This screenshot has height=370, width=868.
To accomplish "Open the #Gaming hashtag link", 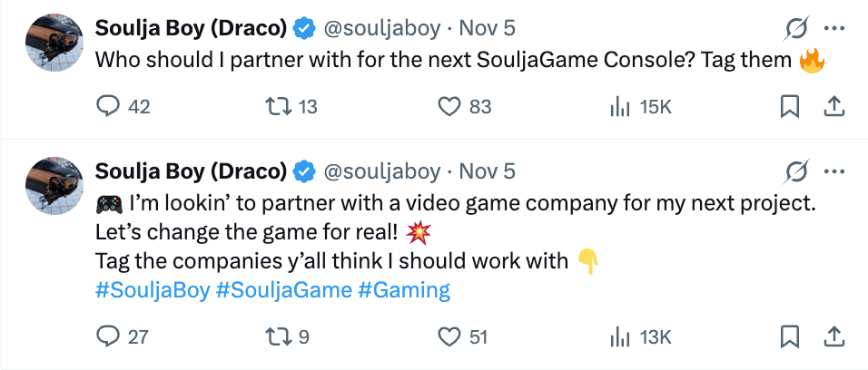I will (404, 291).
